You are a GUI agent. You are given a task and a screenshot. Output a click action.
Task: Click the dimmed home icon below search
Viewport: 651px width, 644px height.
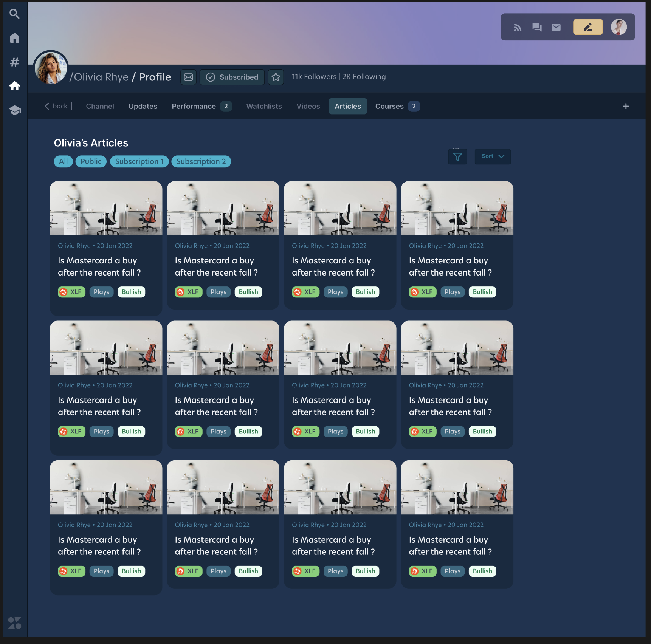pyautogui.click(x=14, y=38)
